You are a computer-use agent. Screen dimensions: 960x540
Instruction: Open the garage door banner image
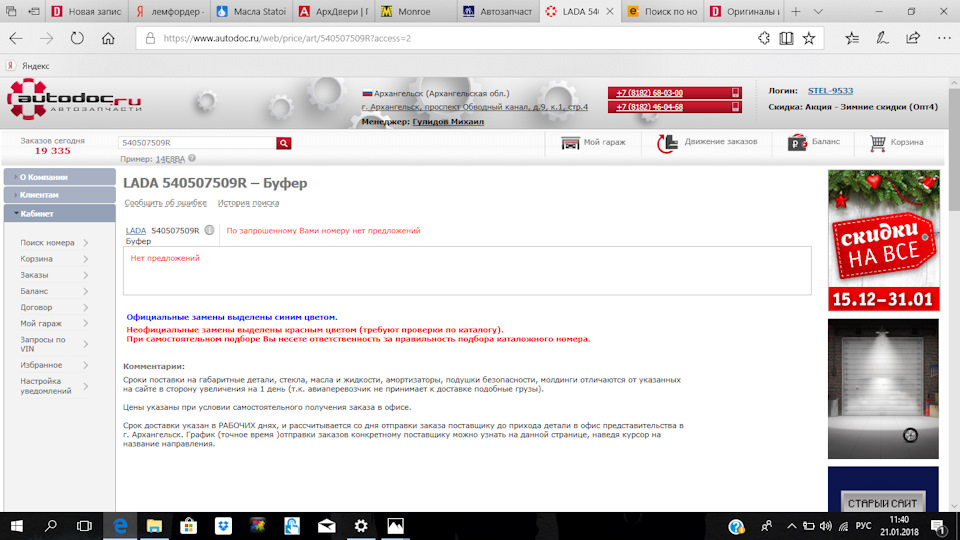[883, 389]
